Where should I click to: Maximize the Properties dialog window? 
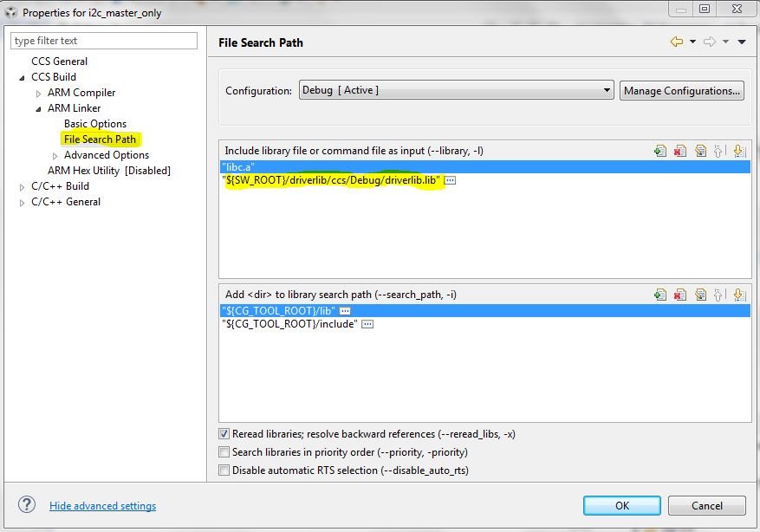[x=705, y=9]
